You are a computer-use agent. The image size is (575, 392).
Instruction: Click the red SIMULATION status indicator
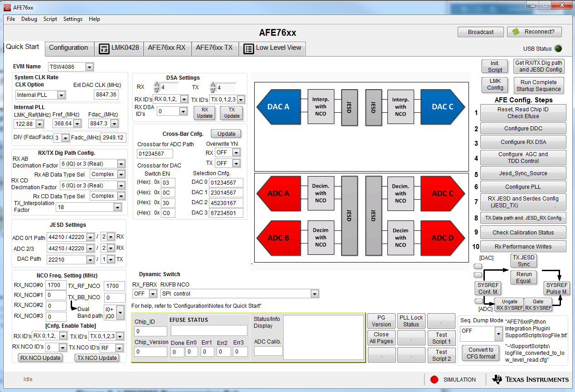pyautogui.click(x=435, y=379)
